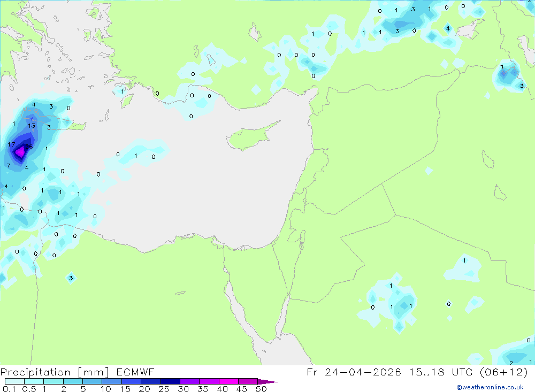Click the legend label '25'
This screenshot has width=535, height=392.
pos(164,389)
